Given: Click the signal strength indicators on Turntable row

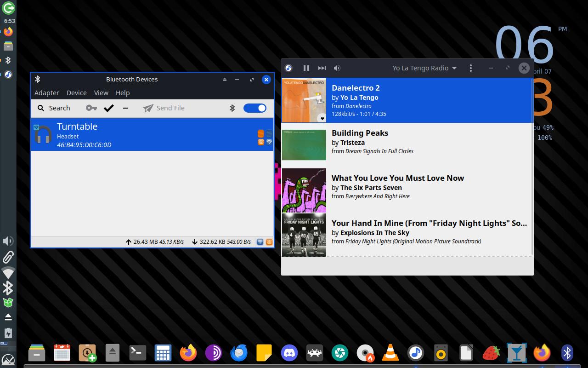Looking at the screenshot, I should [265, 138].
